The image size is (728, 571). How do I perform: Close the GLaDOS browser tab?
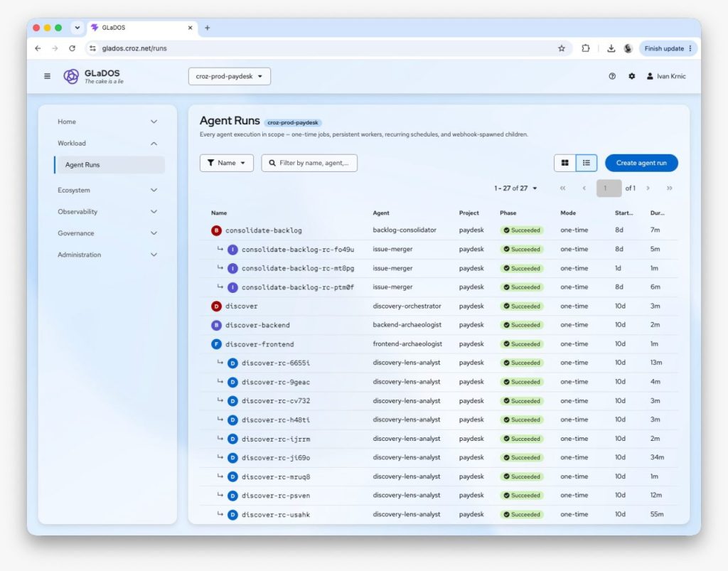click(190, 28)
